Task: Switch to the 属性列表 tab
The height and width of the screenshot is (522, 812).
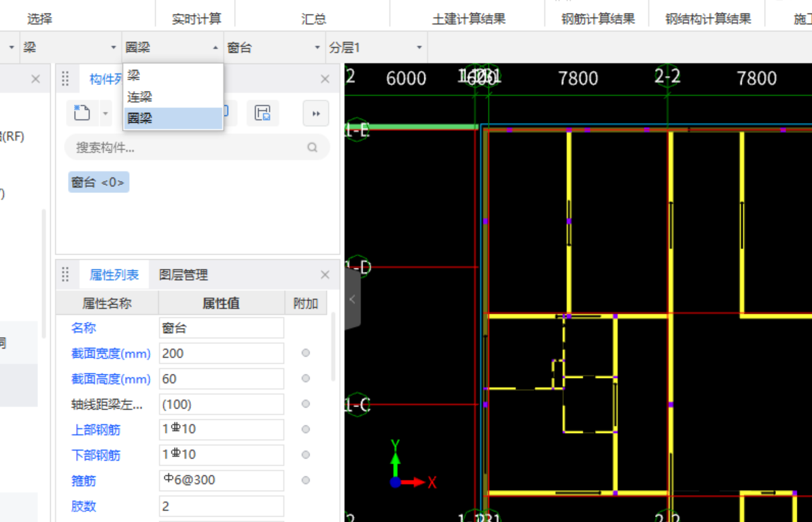Action: click(114, 275)
